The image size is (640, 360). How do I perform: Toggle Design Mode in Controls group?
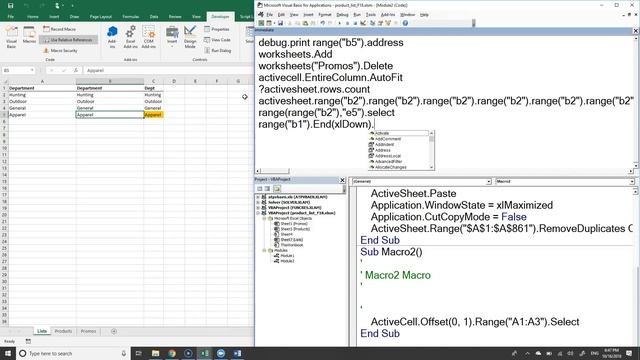190,37
